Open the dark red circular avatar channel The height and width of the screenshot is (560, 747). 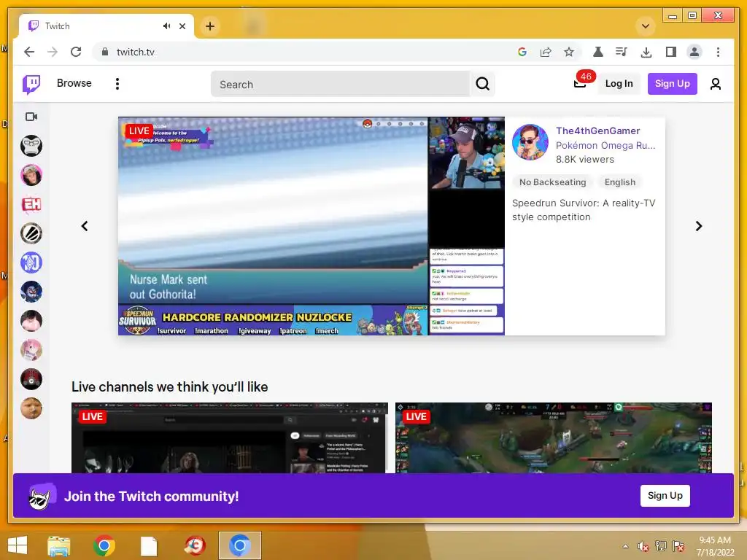[31, 379]
